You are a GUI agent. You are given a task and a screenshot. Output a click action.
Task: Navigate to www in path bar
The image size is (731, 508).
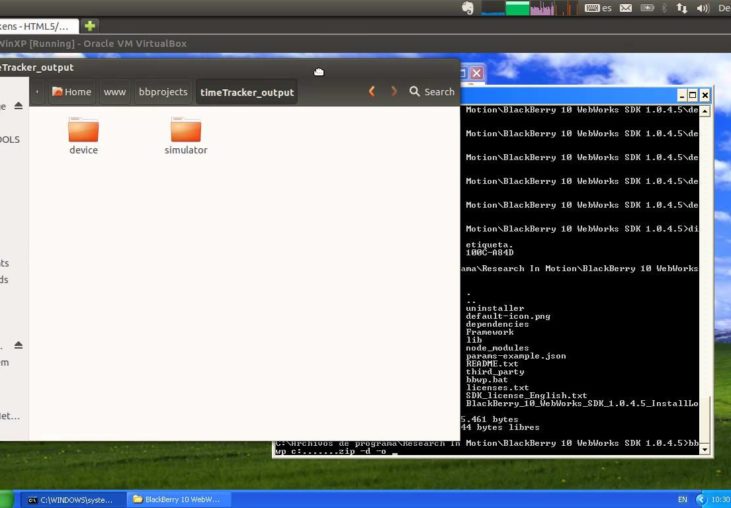pos(115,91)
